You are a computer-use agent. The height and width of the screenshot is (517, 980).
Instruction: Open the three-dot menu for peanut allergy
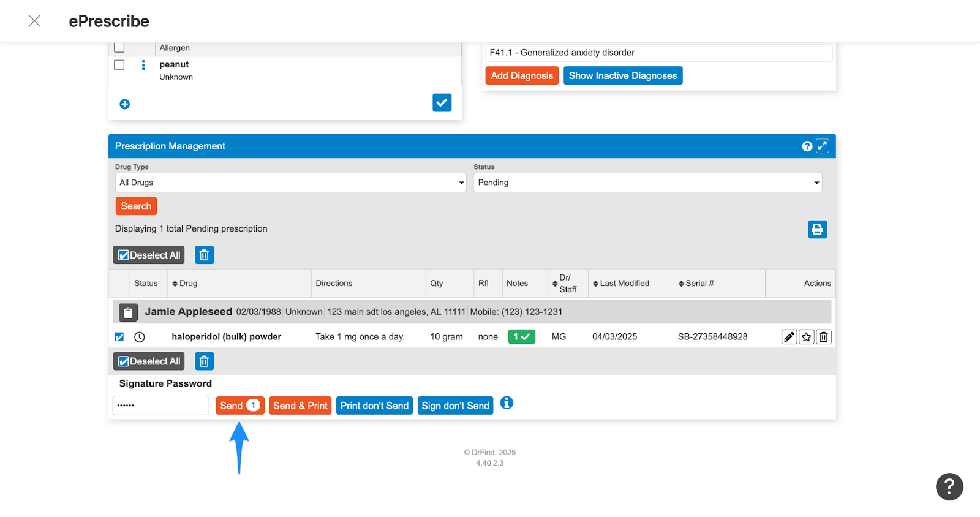tap(143, 65)
